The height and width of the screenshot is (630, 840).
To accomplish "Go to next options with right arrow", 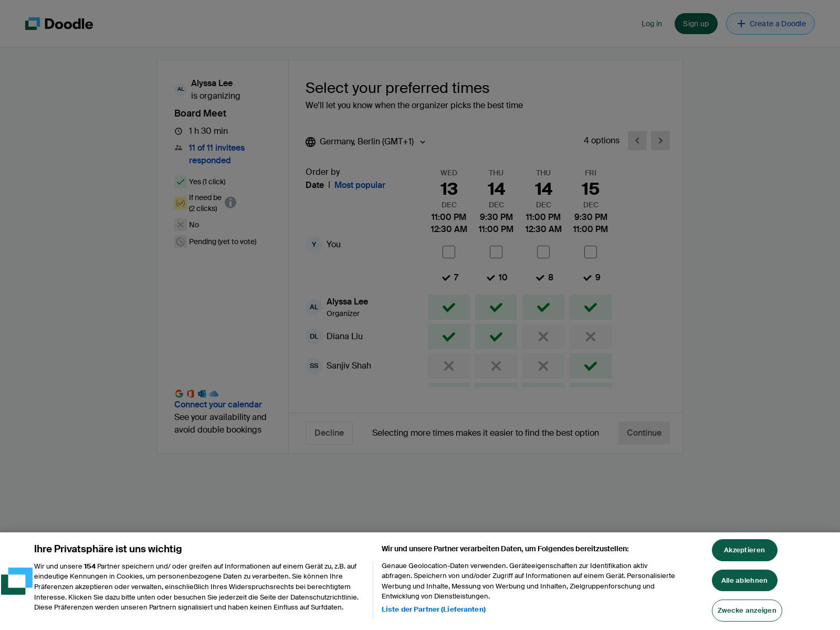I will pos(660,141).
